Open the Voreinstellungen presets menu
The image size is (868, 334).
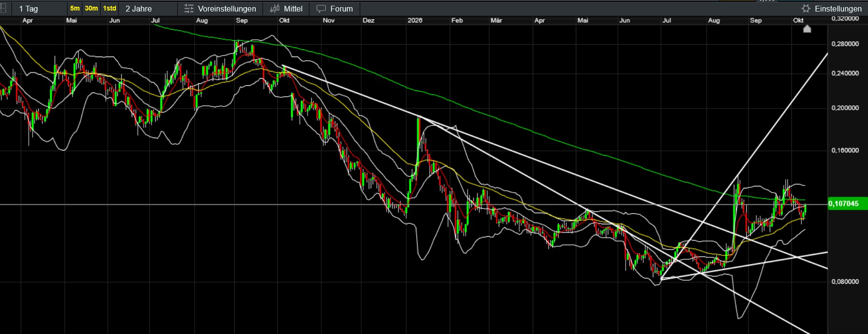coord(220,9)
